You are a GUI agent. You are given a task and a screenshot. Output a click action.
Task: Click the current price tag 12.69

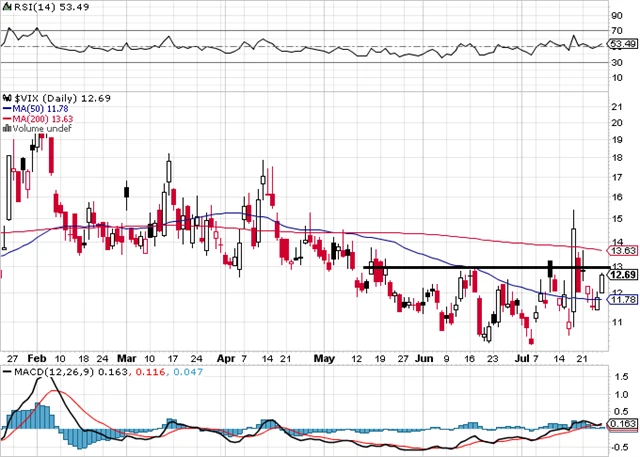pyautogui.click(x=621, y=275)
